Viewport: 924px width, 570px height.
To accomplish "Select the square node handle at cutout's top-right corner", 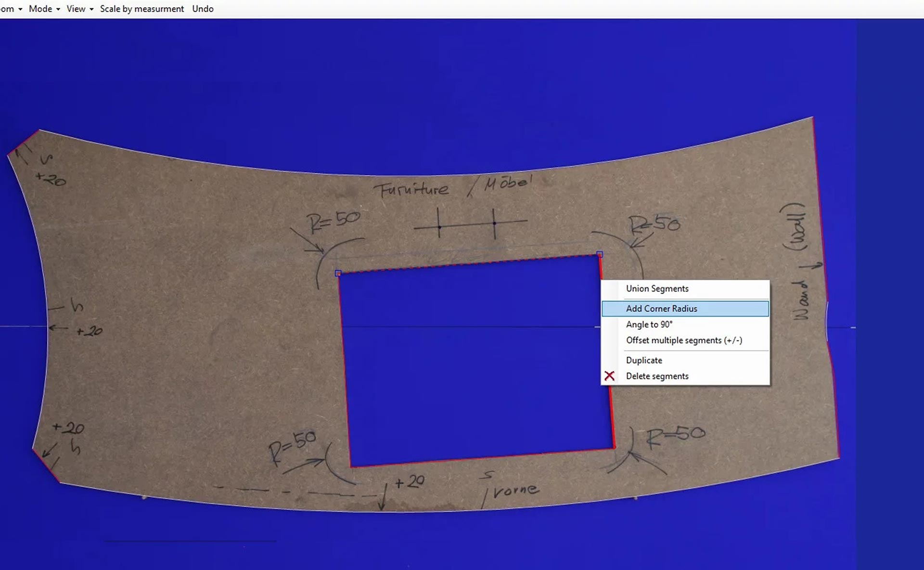I will 600,254.
